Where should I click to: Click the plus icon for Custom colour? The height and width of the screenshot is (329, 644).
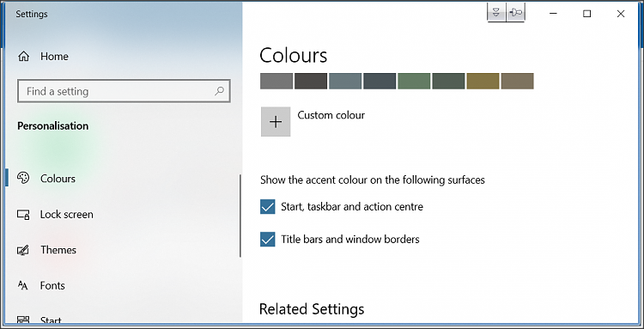276,122
